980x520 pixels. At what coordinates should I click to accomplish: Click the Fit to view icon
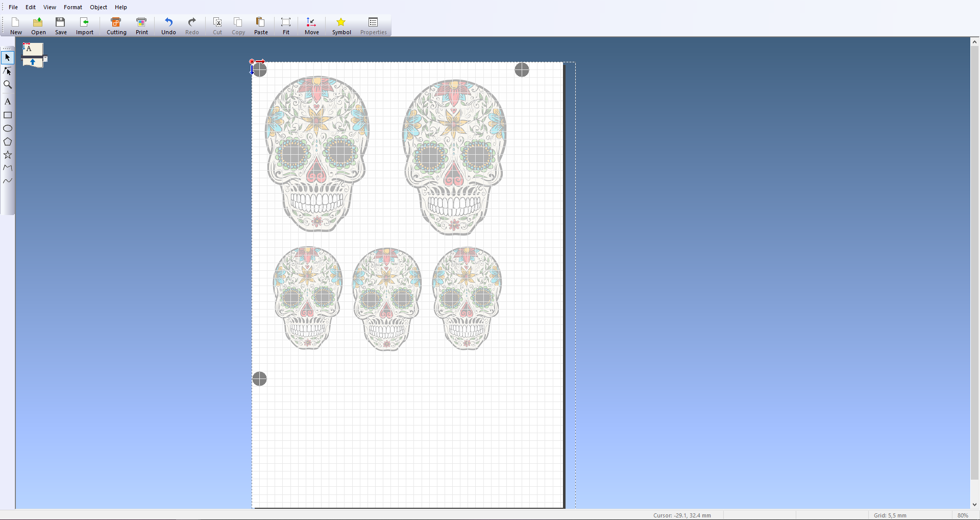(x=286, y=26)
